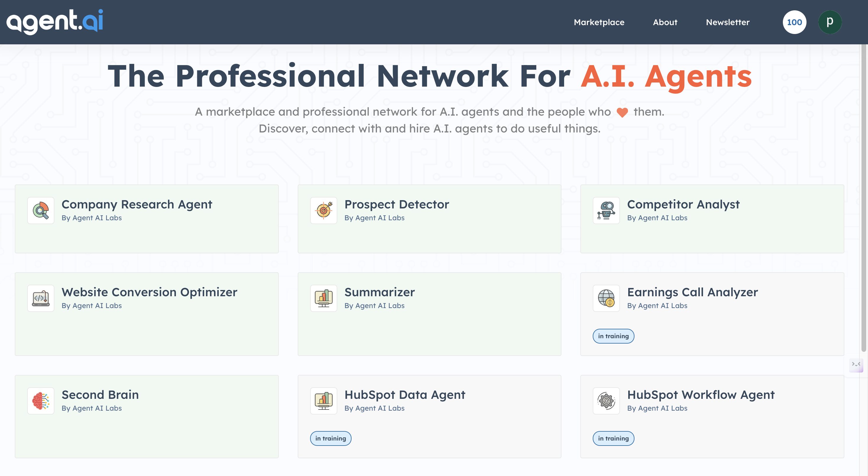Screen dimensions: 868x476
Task: Click 'By Agent AI Labs' under Company Research Agent
Action: click(x=92, y=218)
